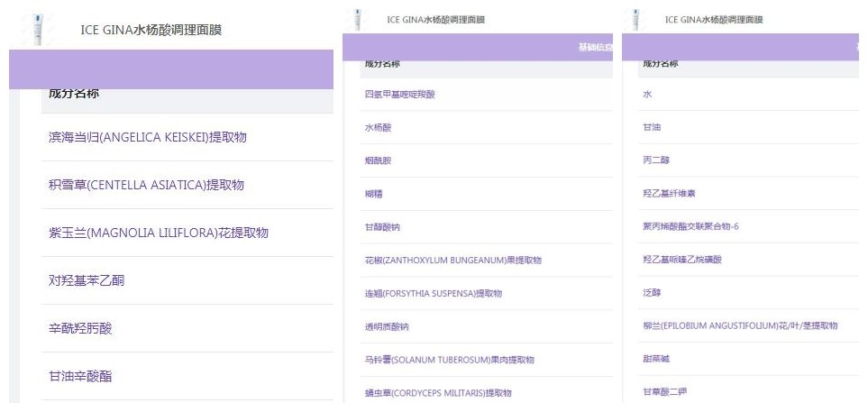
Task: Open the 甘油辛酸酯 ingredient link
Action: coord(80,376)
